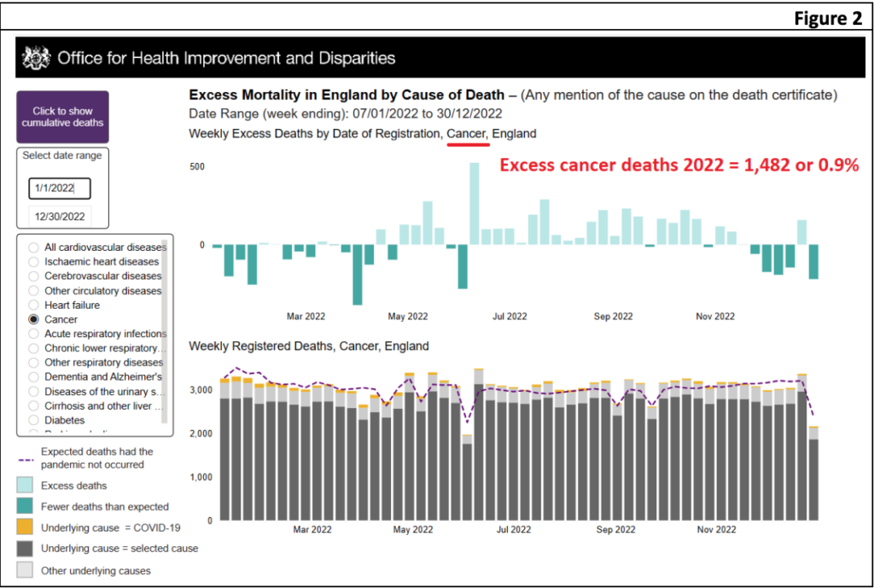Viewport: 874px width, 588px height.
Task: Click the tallest excess deaths bar in June
Action: 475,203
